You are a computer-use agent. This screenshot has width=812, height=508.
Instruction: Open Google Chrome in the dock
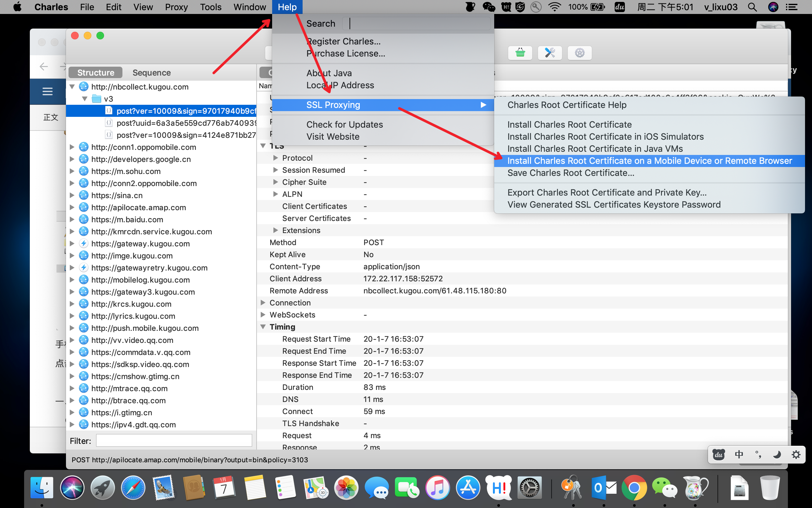point(634,487)
